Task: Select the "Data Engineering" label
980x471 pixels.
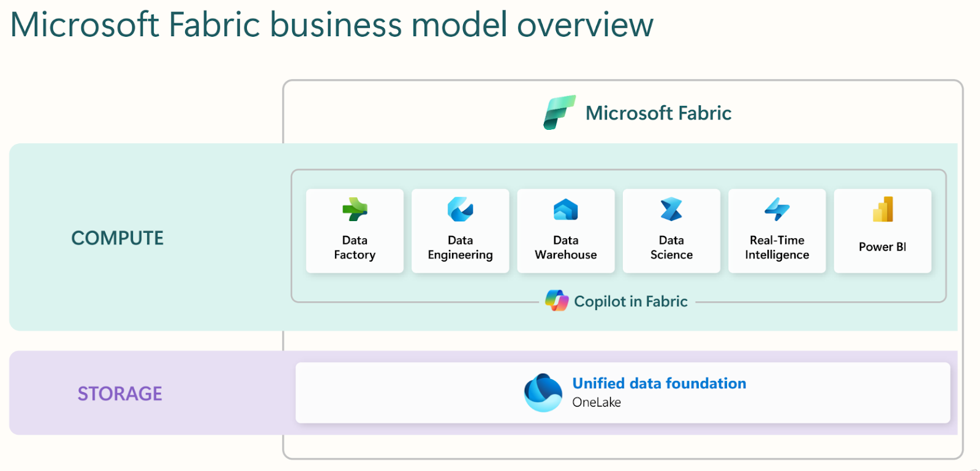Action: (460, 247)
